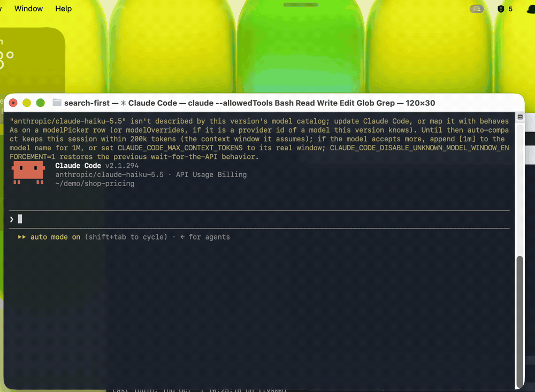
Task: Click 'v2.1.294' version number
Action: (x=122, y=165)
